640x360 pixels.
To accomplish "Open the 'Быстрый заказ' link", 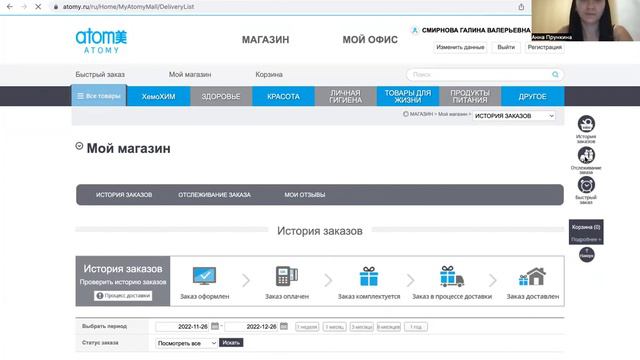I will coord(100,75).
